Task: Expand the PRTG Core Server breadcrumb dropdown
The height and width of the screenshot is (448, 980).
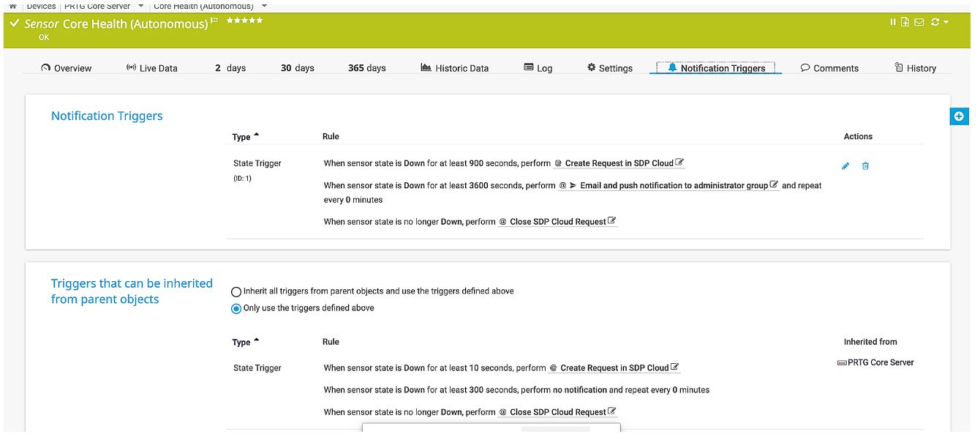Action: pos(140,6)
